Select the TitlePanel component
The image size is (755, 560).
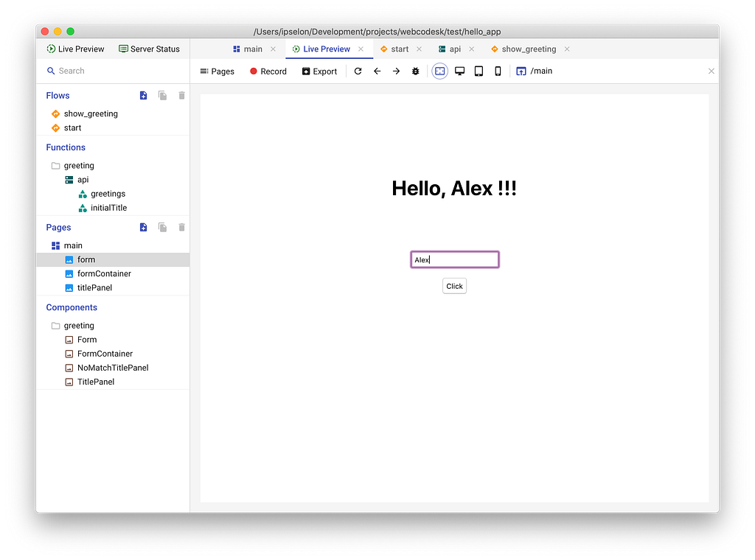click(96, 382)
